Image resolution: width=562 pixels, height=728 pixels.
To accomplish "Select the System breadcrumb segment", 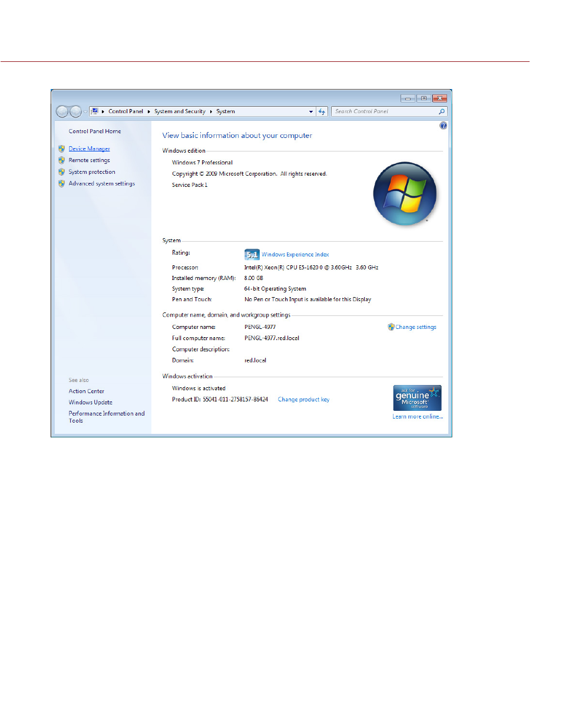I will [x=226, y=111].
